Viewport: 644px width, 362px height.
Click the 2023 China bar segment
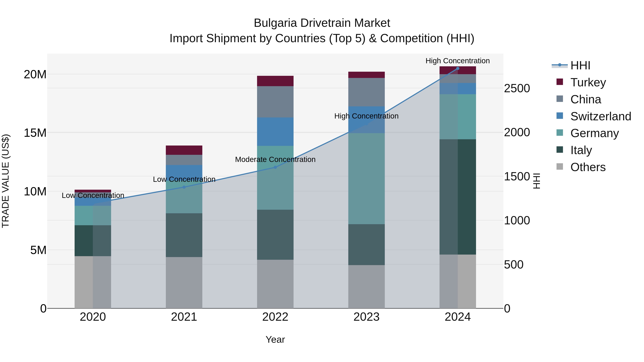click(x=367, y=92)
